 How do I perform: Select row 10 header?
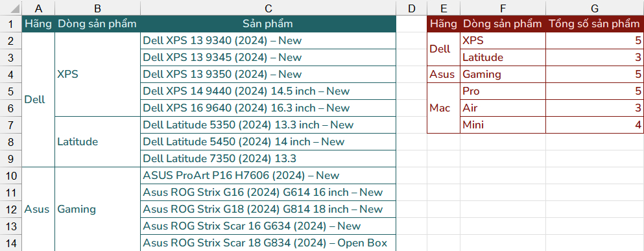11,175
